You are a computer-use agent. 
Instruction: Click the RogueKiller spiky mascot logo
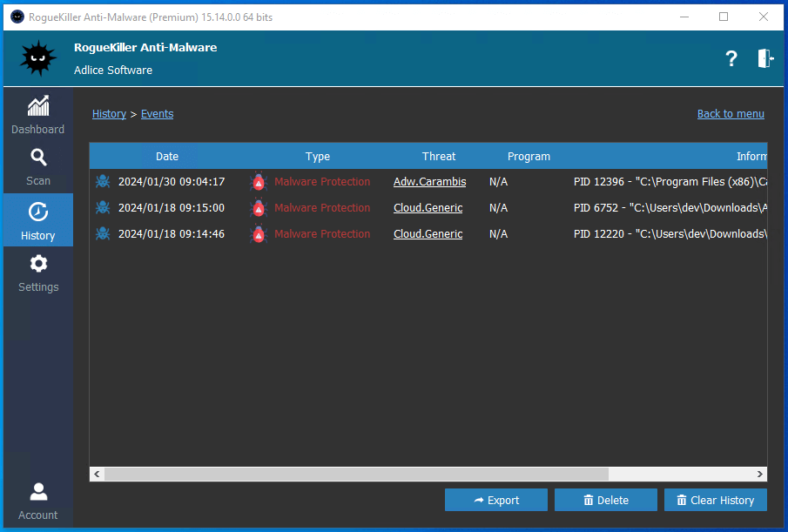[37, 58]
